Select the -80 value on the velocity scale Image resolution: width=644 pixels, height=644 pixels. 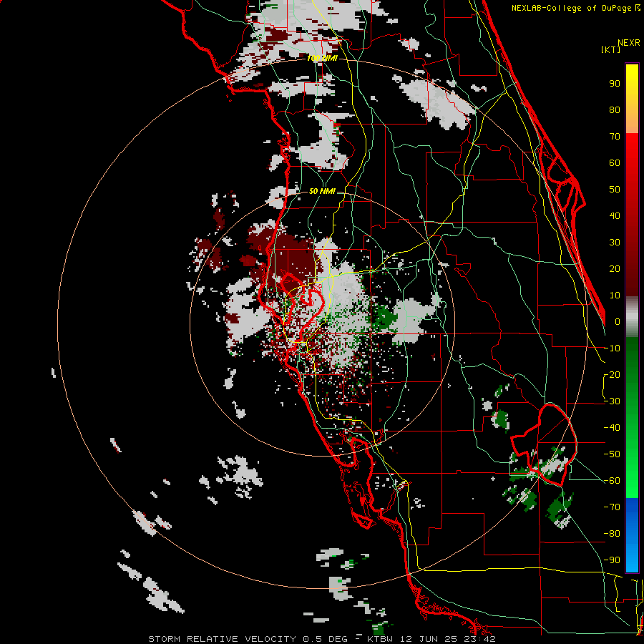point(612,534)
